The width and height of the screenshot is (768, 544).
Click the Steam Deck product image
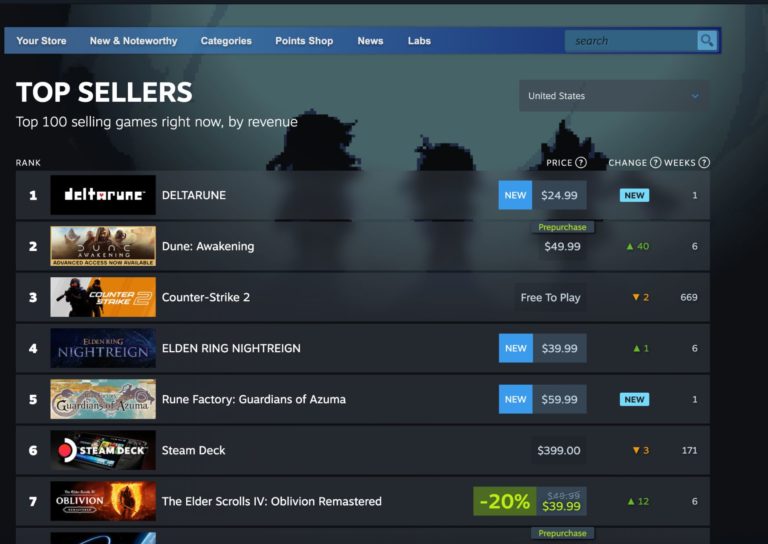pos(103,450)
